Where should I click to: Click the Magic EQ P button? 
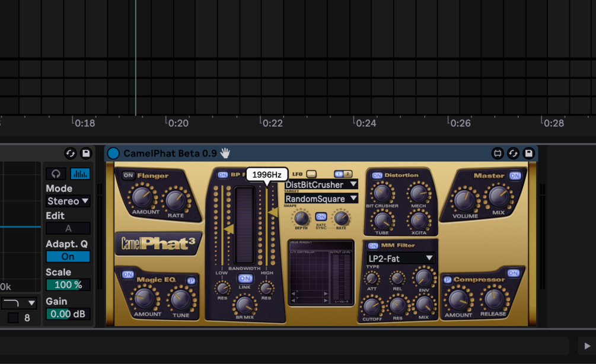191,280
